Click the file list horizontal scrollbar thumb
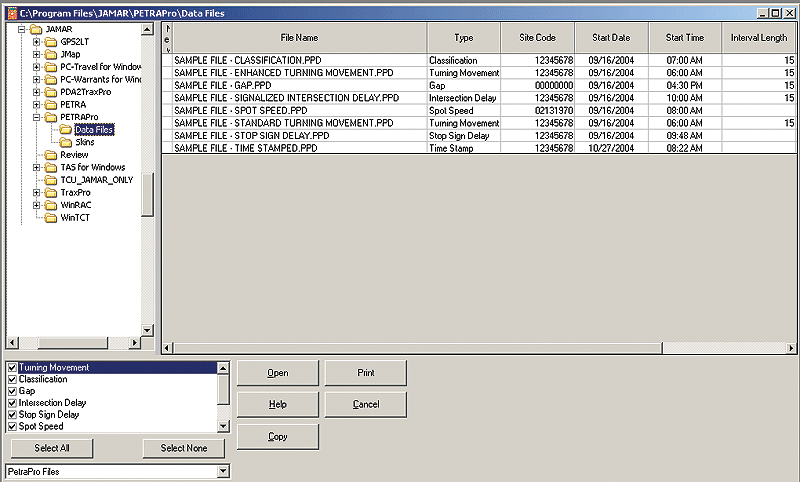 click(x=417, y=348)
